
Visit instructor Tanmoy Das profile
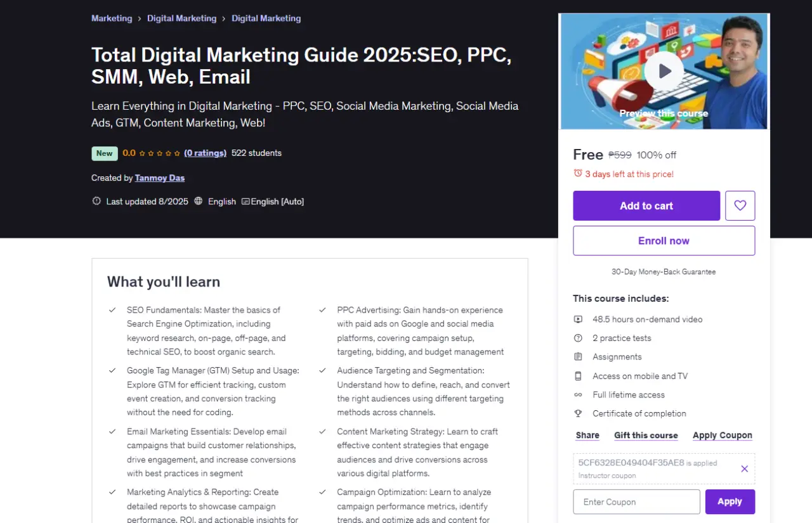pyautogui.click(x=160, y=178)
